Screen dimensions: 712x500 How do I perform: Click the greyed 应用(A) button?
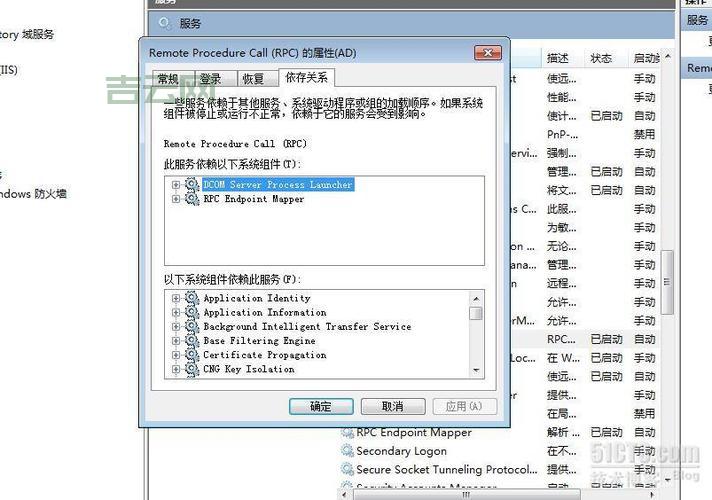click(465, 406)
